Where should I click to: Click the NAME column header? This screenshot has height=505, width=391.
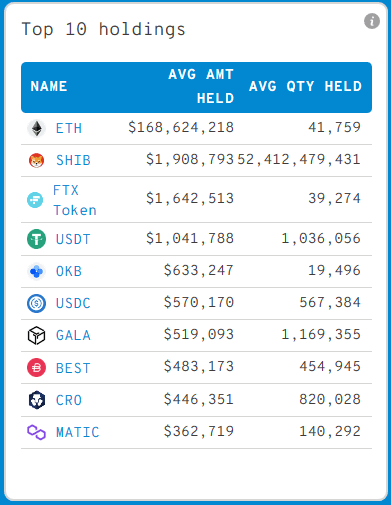[x=49, y=86]
